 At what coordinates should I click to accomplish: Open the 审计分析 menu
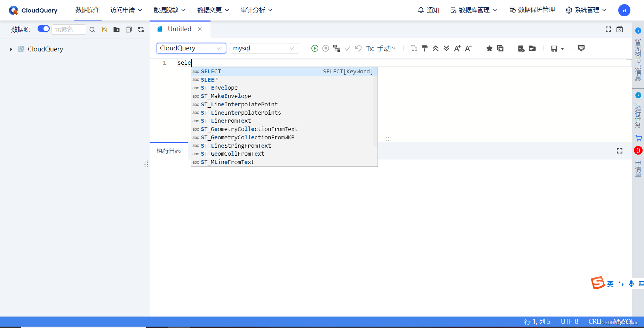click(x=257, y=10)
